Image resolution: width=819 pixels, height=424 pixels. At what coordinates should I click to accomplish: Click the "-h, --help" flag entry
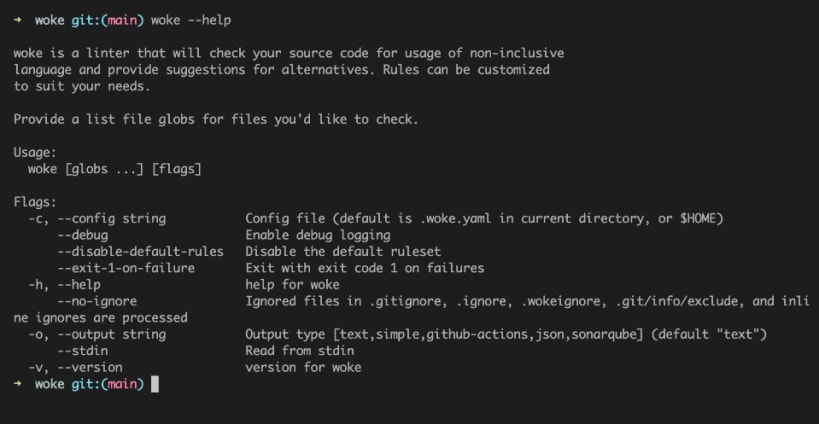pos(64,285)
